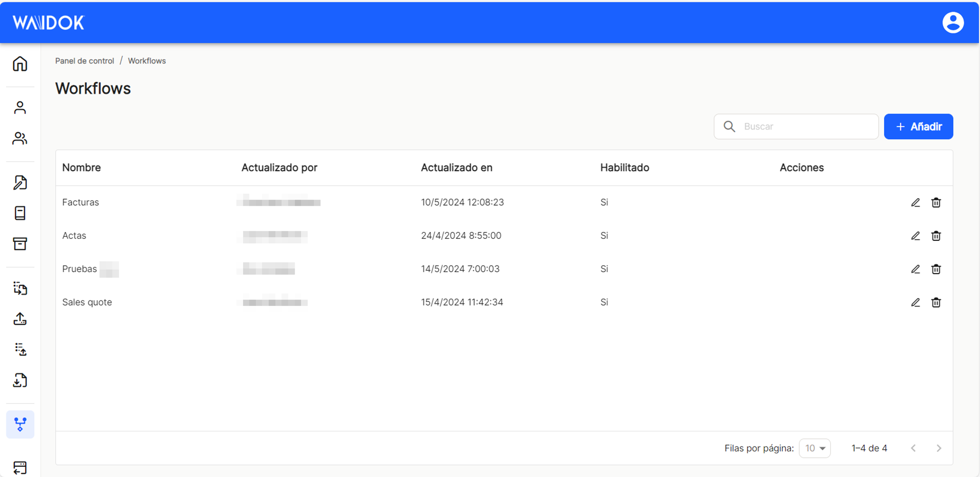
Task: Sort by the Habilitado column header
Action: click(624, 168)
